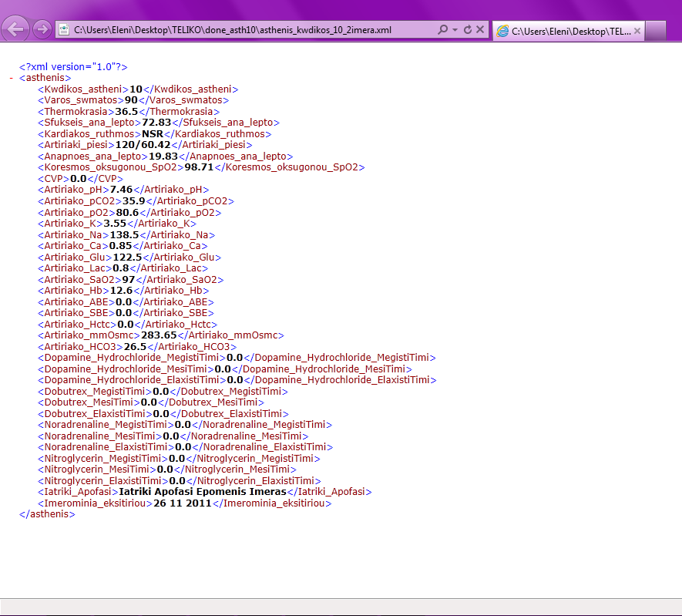
Task: Click Artiriako_pCO2 value 35.9
Action: coord(134,201)
